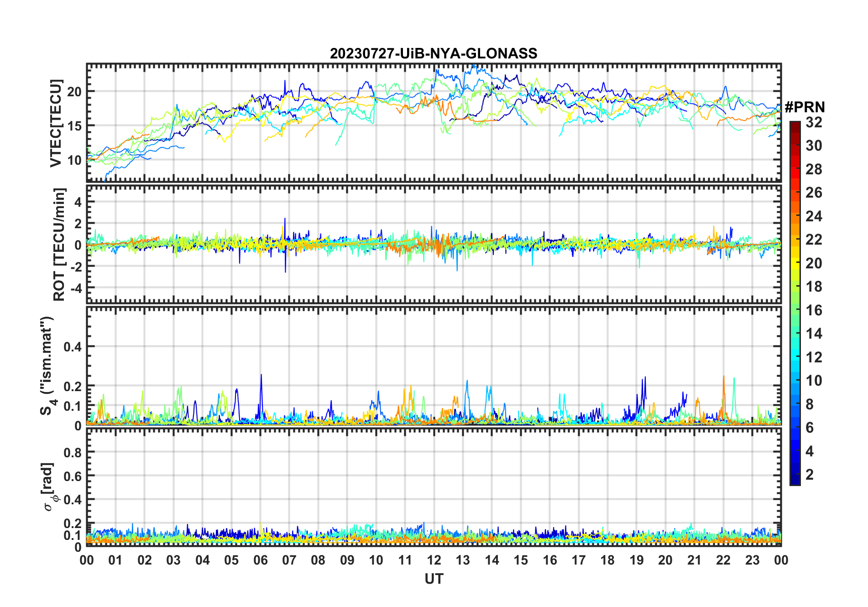Click x-axis tick label 18
This screenshot has width=868, height=607.
pos(607,560)
